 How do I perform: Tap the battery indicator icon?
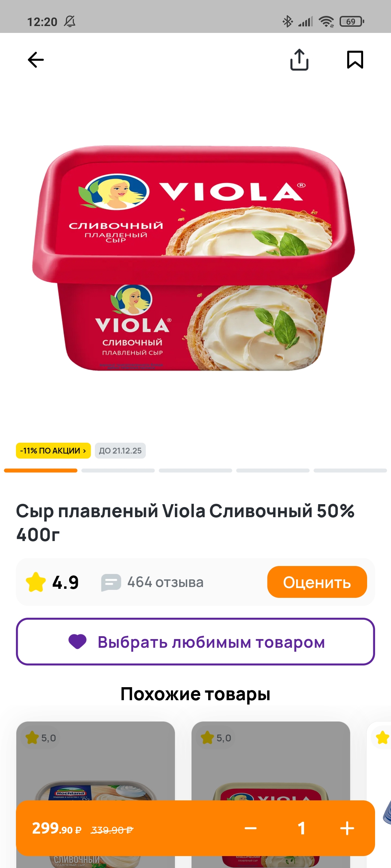[352, 22]
